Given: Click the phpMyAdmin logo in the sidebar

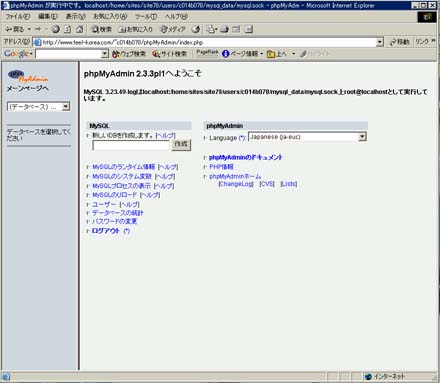Looking at the screenshot, I should click(28, 76).
